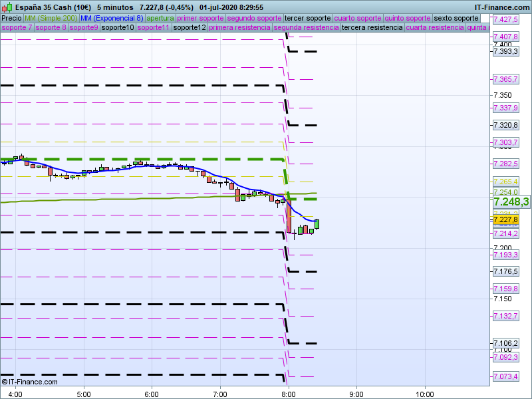Click price tag 7.193,3
Screen dimensions: 532x399
point(505,255)
